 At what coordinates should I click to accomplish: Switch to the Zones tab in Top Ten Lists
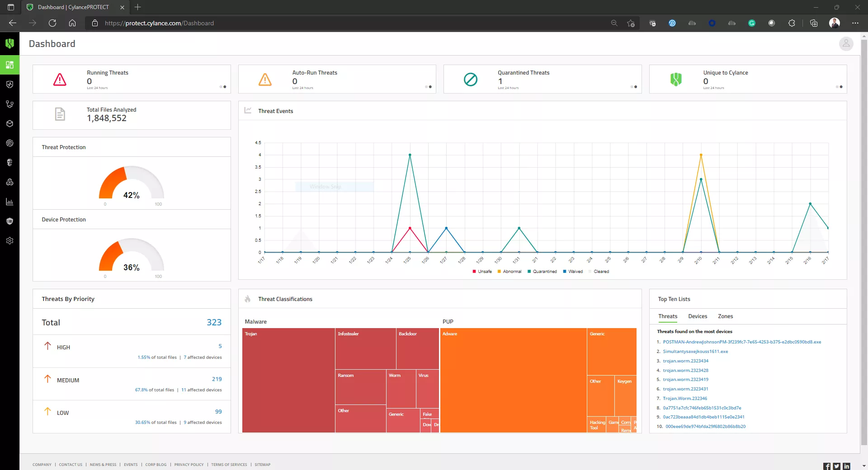(725, 316)
